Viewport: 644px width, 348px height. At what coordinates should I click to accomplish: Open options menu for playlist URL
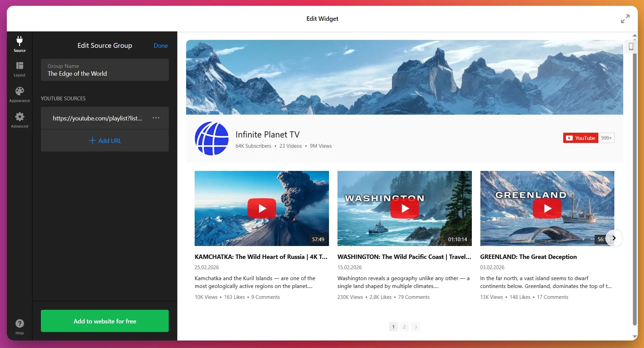click(156, 118)
